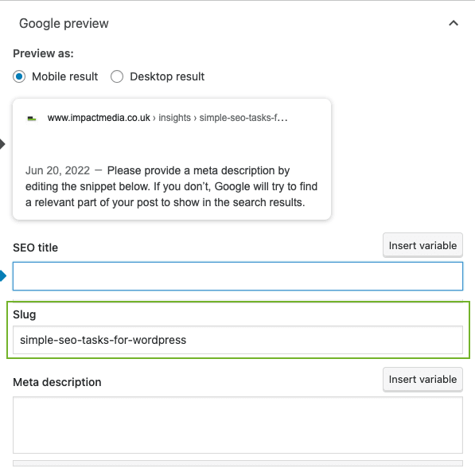Click the site favicon in the preview
Viewport: 475px width, 476px height.
tap(32, 119)
